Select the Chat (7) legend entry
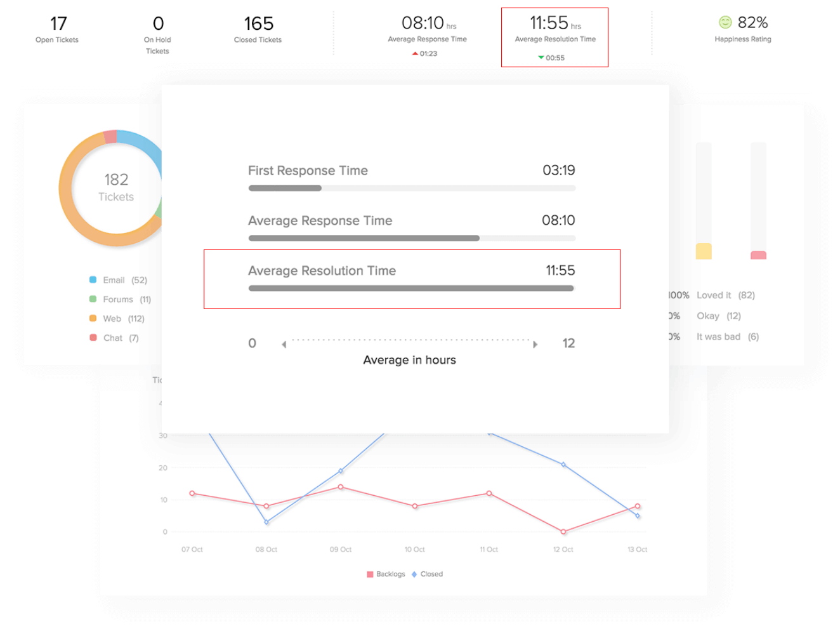840x631 pixels. coord(114,338)
